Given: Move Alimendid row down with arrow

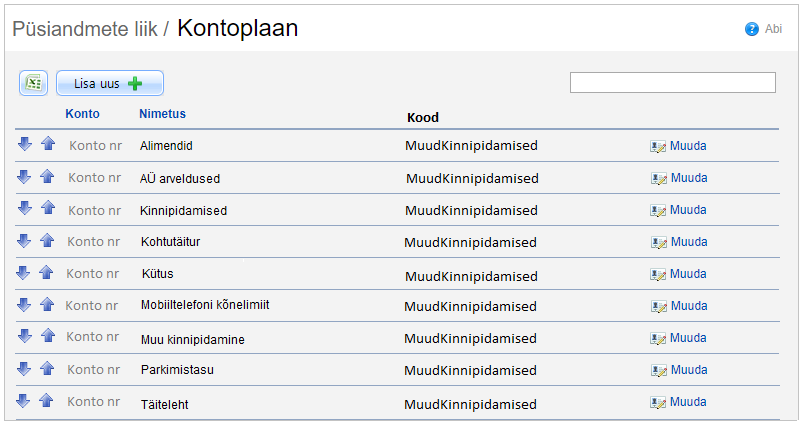Looking at the screenshot, I should (25, 145).
